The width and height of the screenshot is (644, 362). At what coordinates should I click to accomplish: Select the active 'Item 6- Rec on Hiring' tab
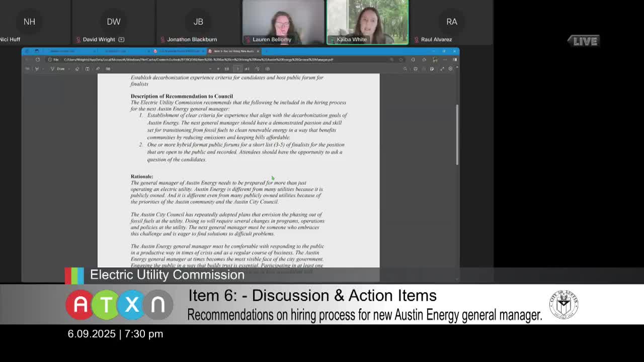233,51
